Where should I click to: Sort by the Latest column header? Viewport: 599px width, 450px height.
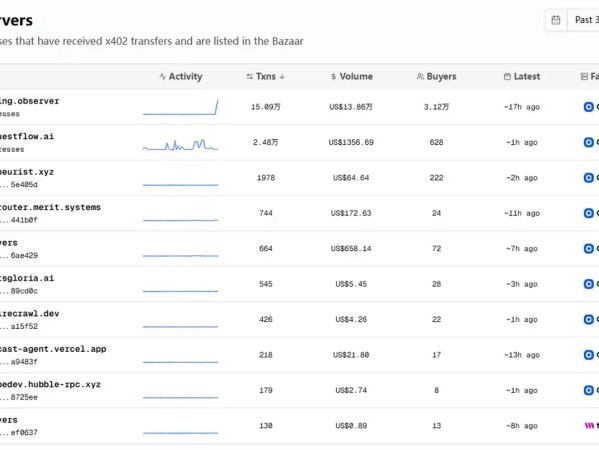point(522,76)
